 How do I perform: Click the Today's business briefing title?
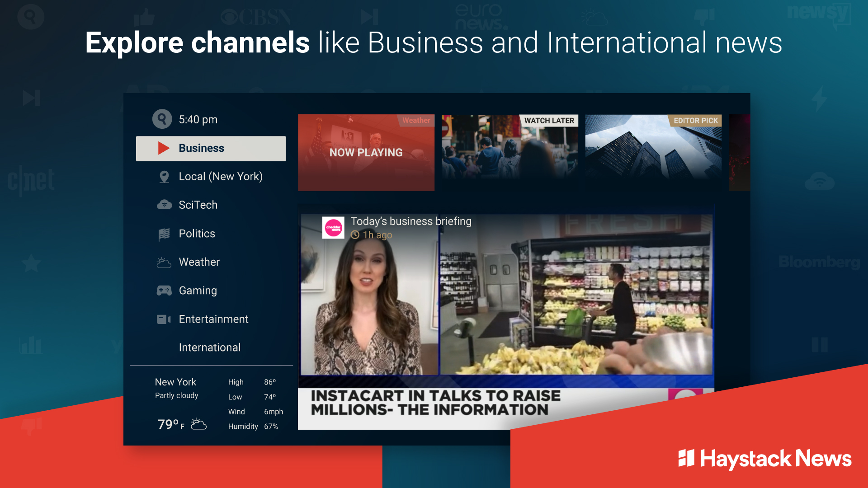[x=411, y=221]
